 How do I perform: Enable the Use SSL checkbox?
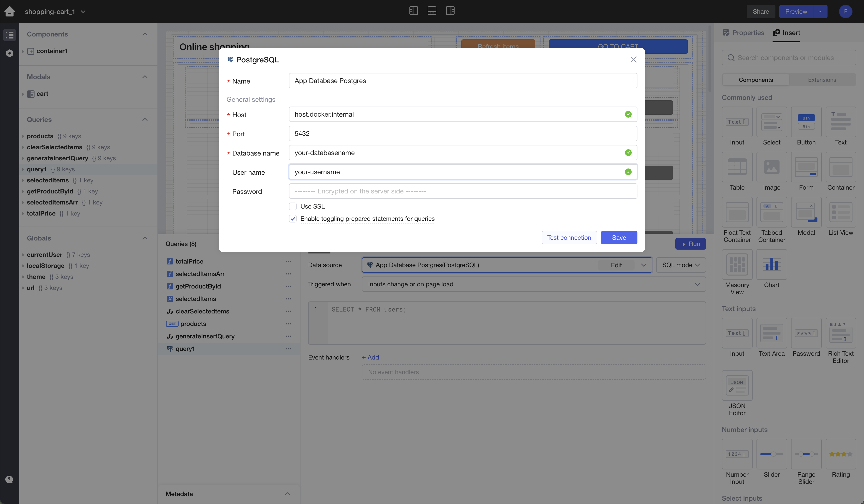293,206
